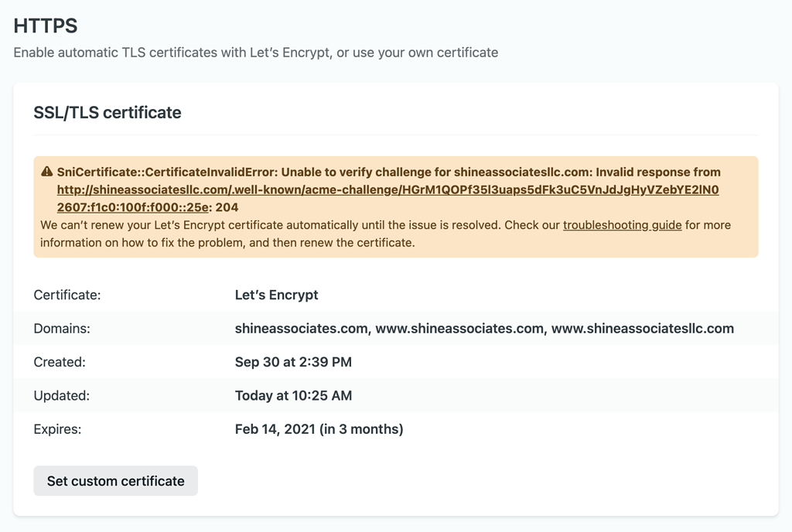792x532 pixels.
Task: Click the Set custom certificate button
Action: click(x=116, y=480)
